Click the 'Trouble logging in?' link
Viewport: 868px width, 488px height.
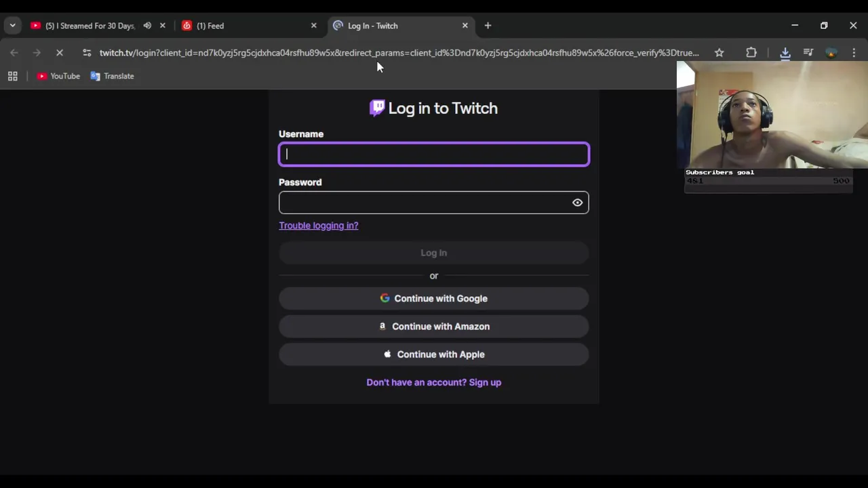(318, 226)
